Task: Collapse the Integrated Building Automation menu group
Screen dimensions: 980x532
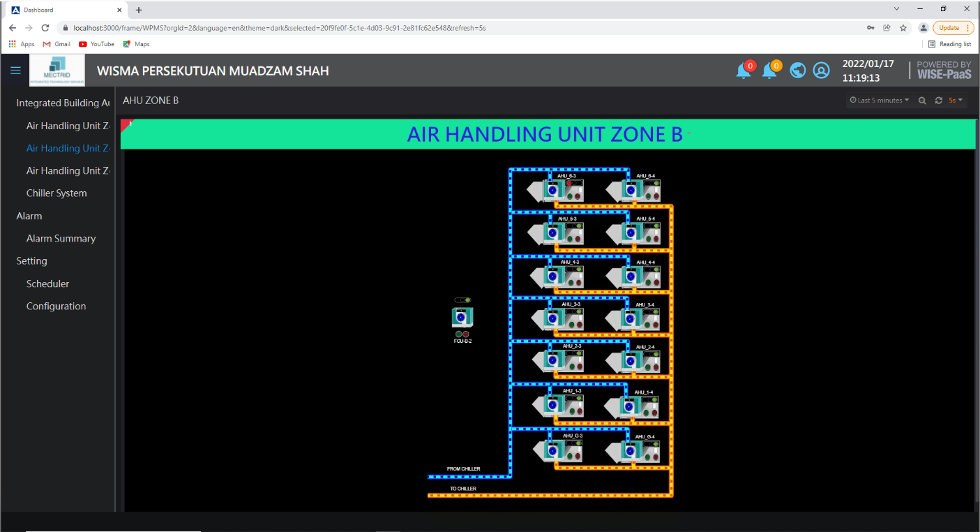Action: pyautogui.click(x=63, y=103)
